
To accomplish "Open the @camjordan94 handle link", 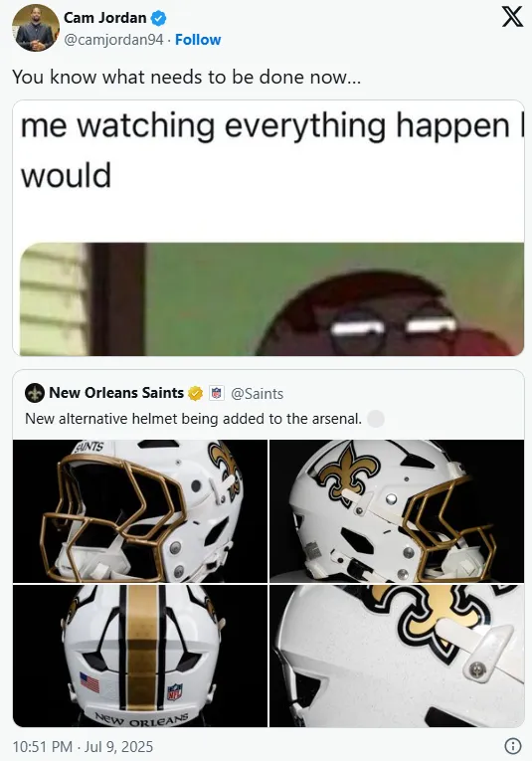I will (x=113, y=40).
